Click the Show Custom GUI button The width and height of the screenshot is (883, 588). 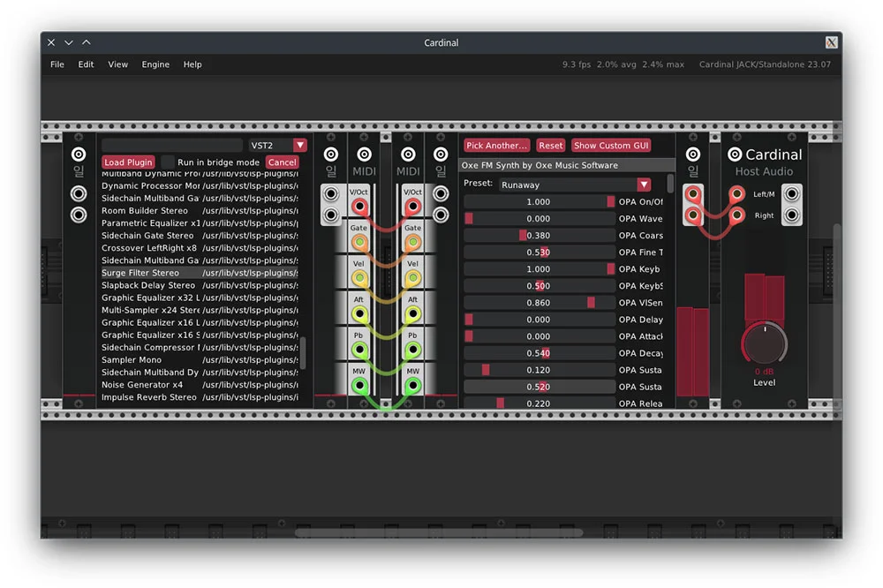(610, 146)
